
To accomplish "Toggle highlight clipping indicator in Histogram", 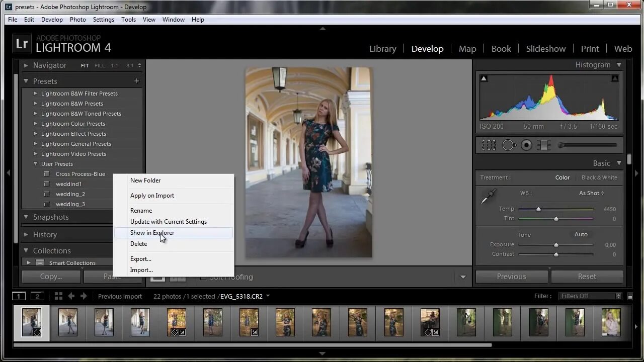I will [x=615, y=78].
